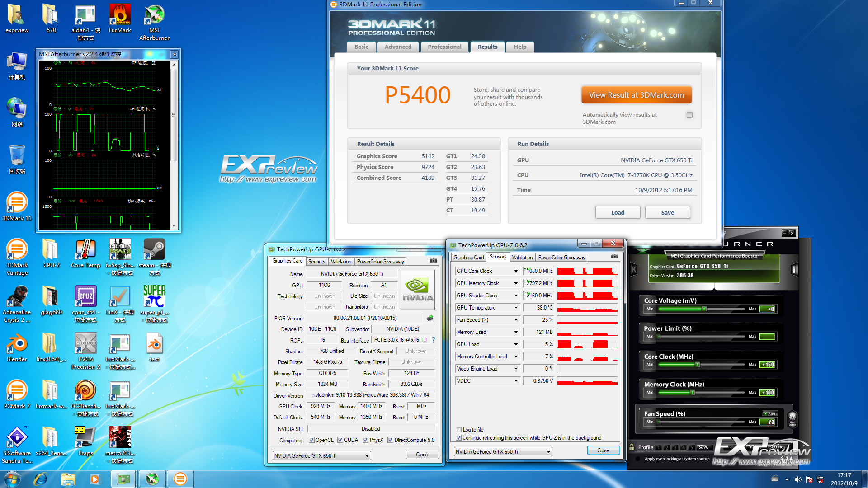Click GPU-Z Sensors window screenshot camera icon
The image size is (868, 488).
(x=614, y=257)
